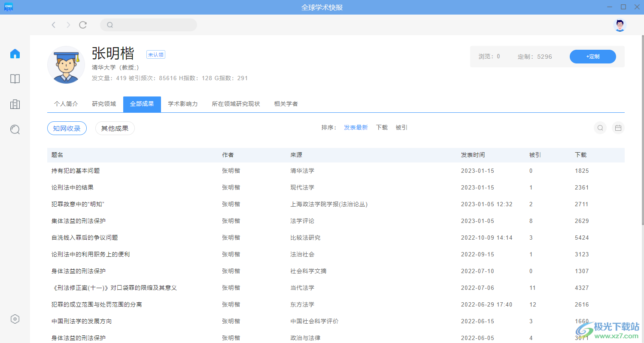Open the journals/book section in sidebar
644x343 pixels.
[15, 79]
